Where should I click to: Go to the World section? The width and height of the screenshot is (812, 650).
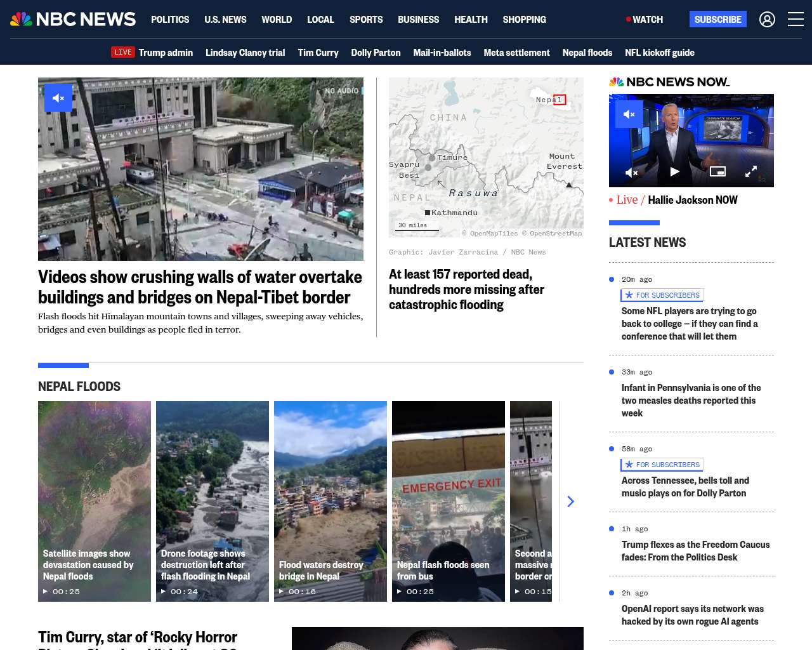click(x=277, y=20)
